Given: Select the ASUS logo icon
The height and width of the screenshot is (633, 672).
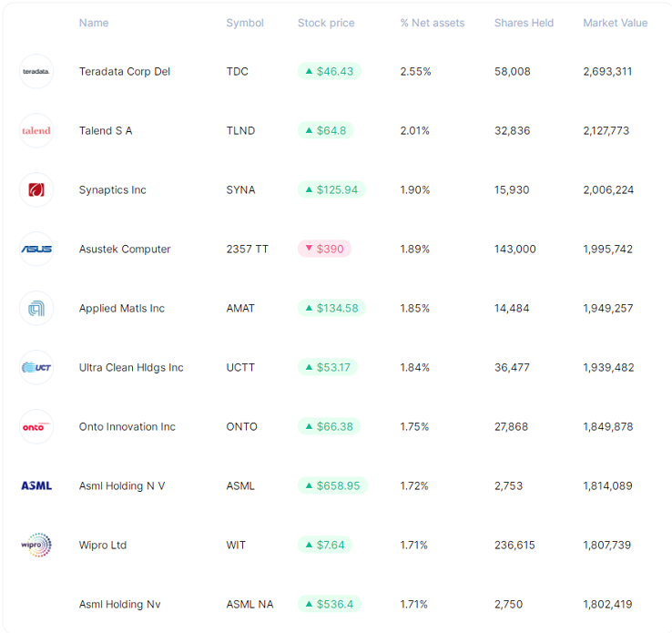Looking at the screenshot, I should tap(36, 249).
